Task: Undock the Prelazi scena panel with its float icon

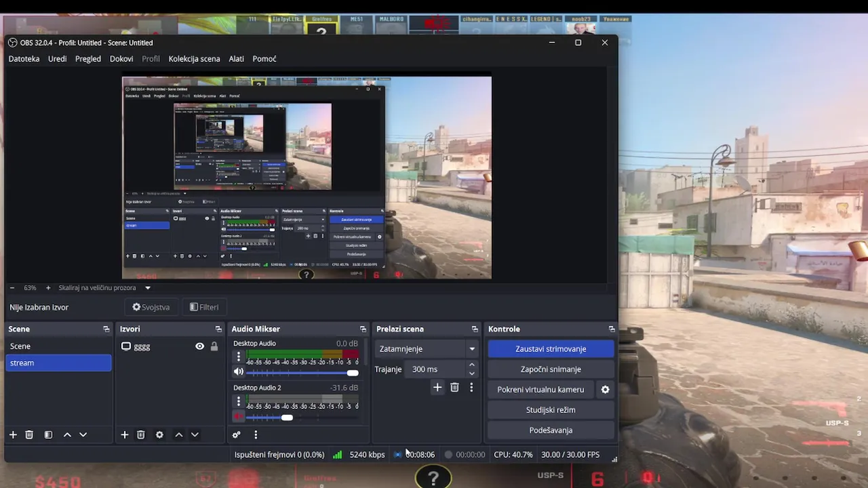Action: pos(475,329)
